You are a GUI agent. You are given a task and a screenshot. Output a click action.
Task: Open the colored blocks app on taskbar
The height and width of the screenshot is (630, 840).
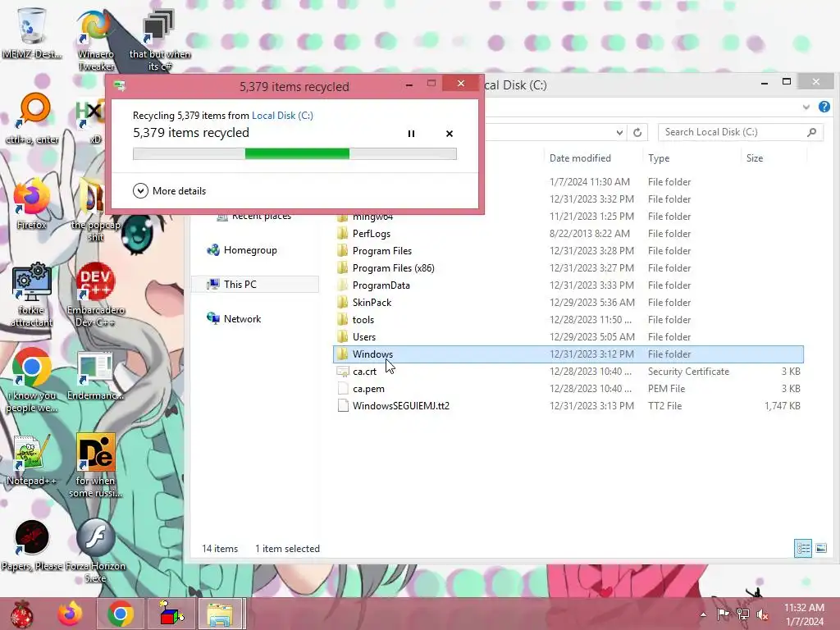[171, 614]
